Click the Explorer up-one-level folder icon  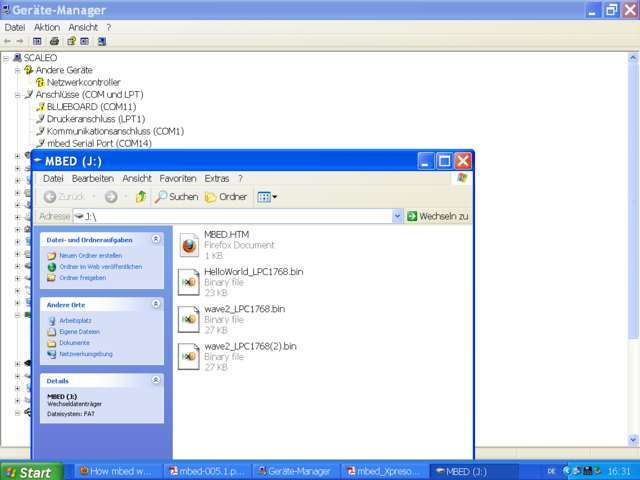[x=141, y=197]
